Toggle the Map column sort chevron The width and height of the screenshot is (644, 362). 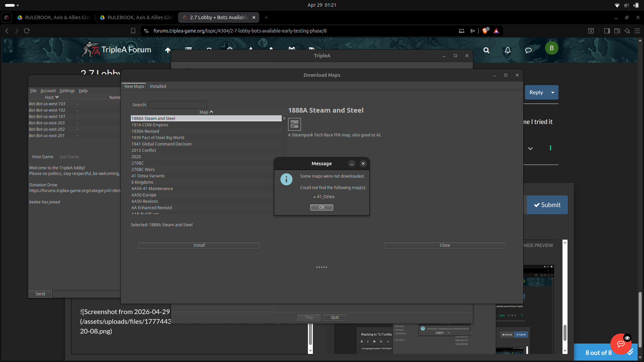coord(211,112)
